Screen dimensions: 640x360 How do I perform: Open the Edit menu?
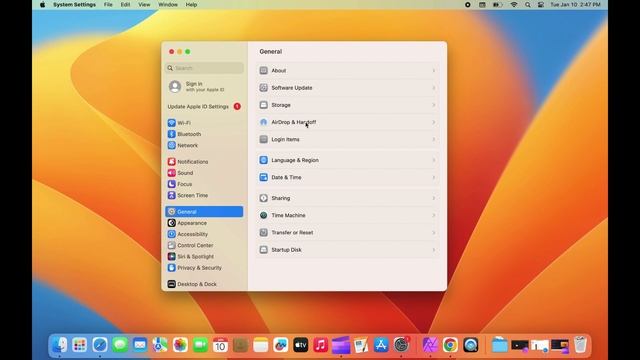[125, 5]
